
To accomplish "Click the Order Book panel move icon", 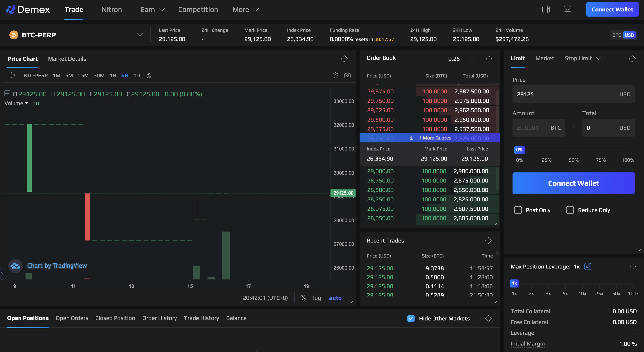I will (489, 59).
